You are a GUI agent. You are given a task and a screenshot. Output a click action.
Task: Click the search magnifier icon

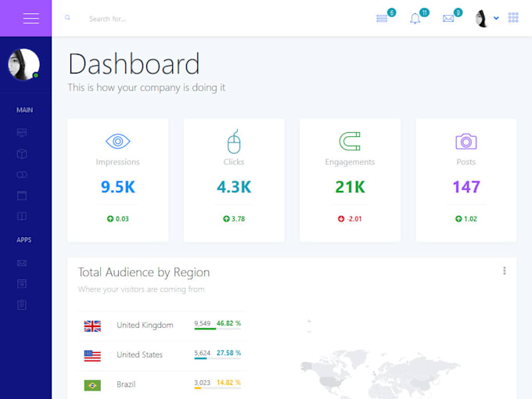67,17
